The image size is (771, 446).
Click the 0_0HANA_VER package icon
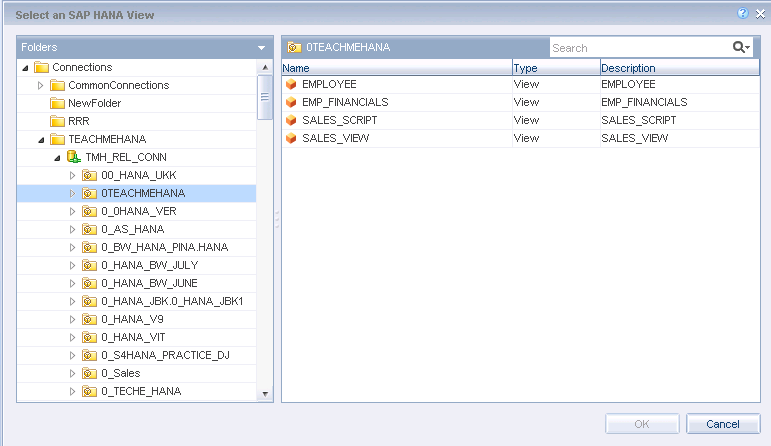[89, 211]
